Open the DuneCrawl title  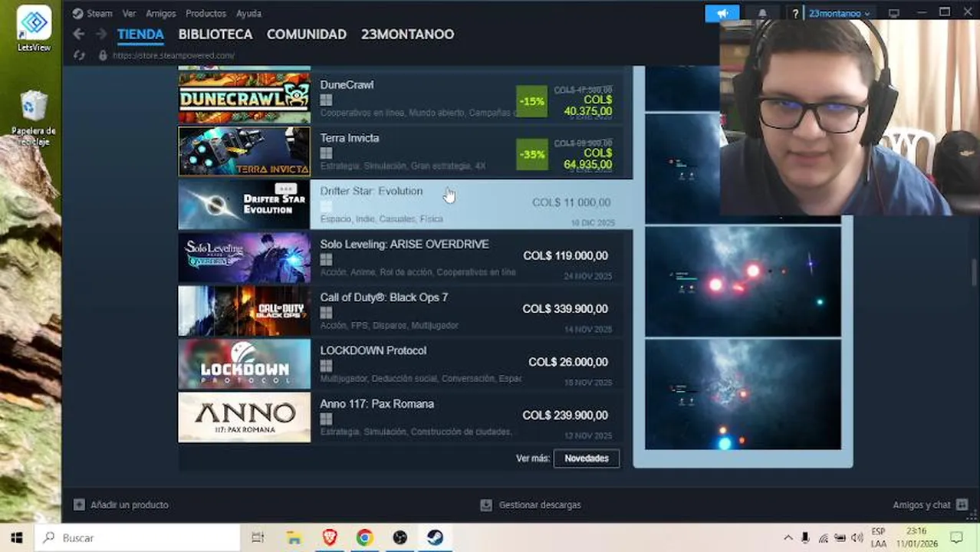[347, 85]
